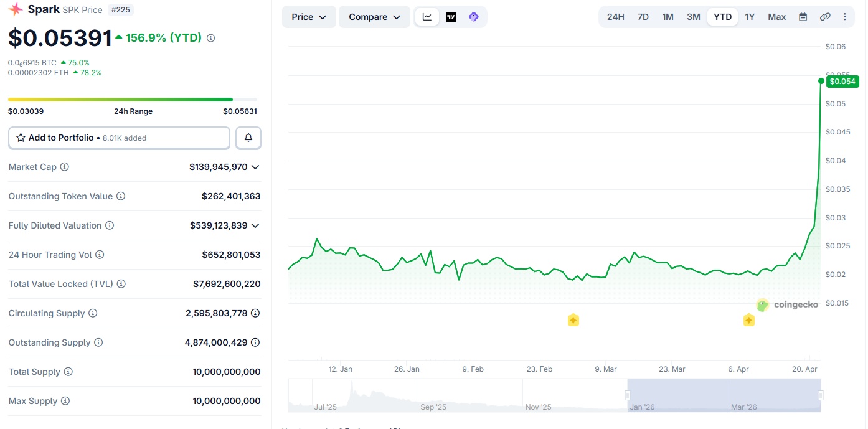
Task: Open the Compare dropdown
Action: pyautogui.click(x=374, y=17)
